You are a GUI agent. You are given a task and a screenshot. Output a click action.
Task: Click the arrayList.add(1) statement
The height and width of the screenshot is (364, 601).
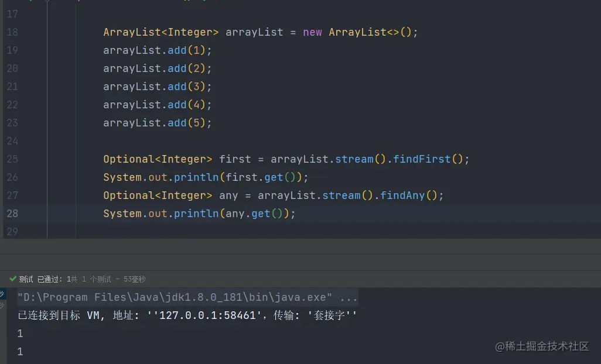tap(157, 50)
